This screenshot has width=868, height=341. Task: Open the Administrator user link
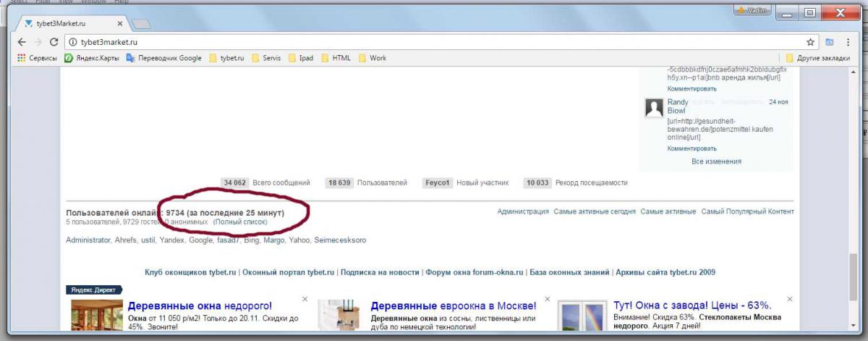tap(88, 240)
